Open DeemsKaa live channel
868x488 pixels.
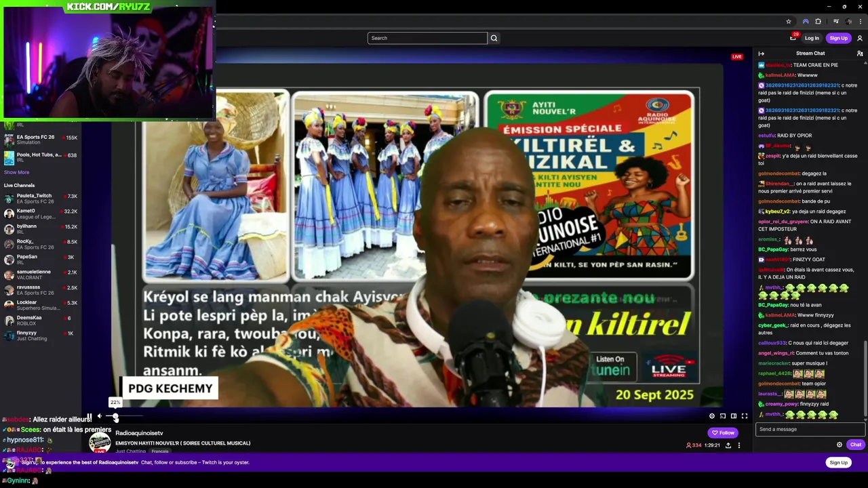[x=41, y=321]
